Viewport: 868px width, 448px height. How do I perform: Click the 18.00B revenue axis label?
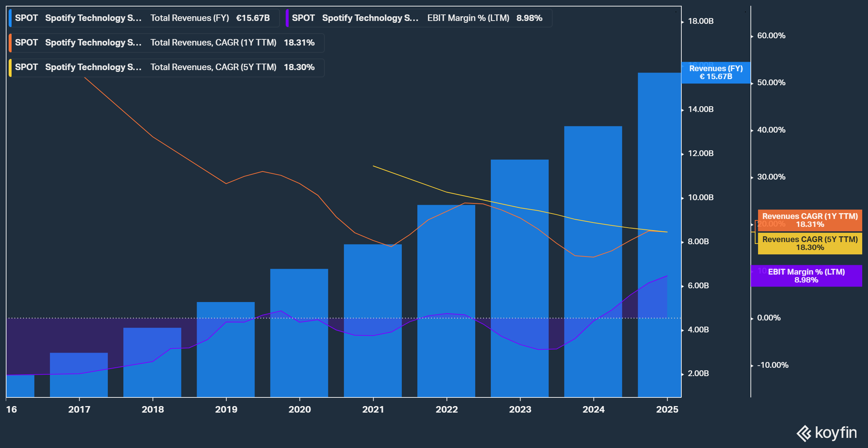701,21
